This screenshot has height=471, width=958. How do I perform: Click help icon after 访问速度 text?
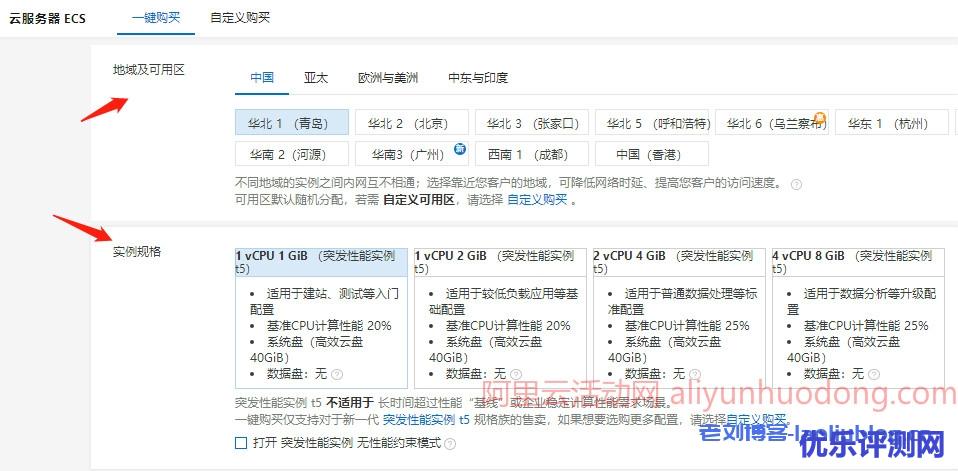pos(796,184)
